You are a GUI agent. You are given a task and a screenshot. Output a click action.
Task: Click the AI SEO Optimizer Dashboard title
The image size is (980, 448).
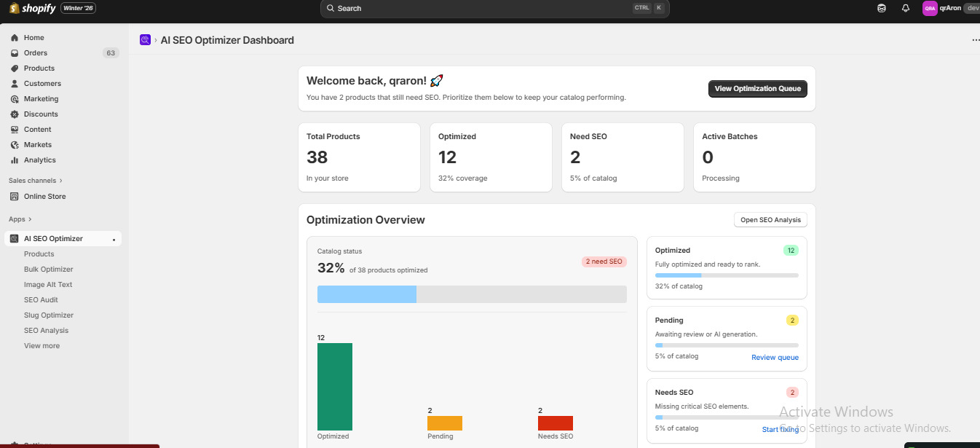(227, 40)
